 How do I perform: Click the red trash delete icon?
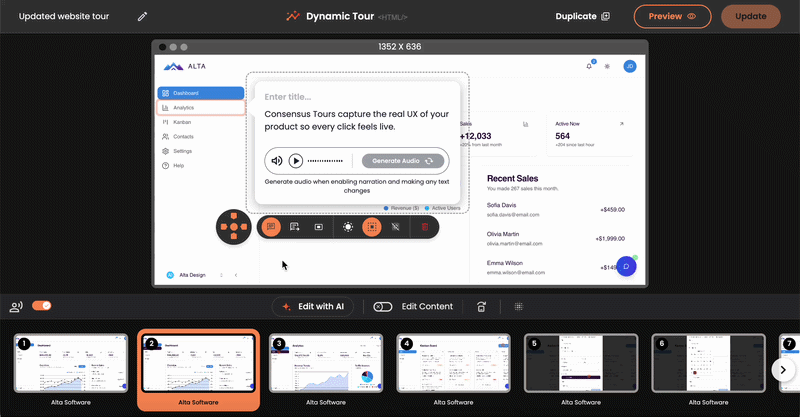tap(424, 227)
